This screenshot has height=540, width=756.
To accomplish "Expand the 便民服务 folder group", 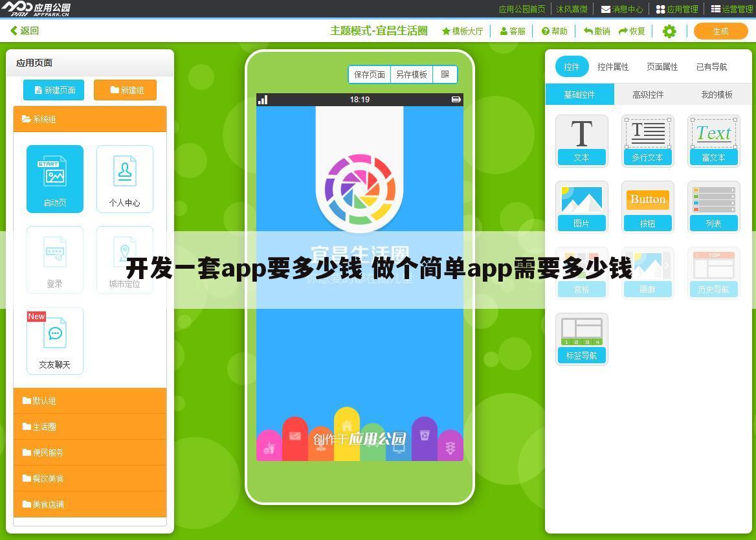I will [90, 452].
